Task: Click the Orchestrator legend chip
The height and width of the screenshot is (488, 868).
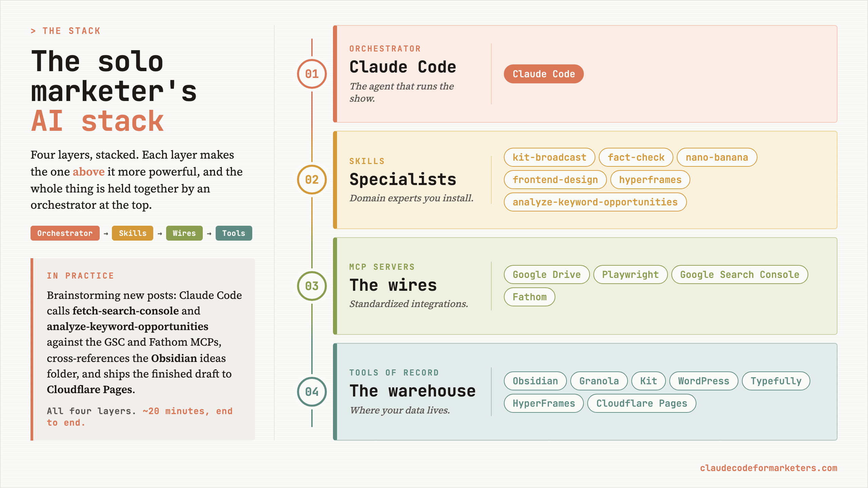Action: pos(65,233)
